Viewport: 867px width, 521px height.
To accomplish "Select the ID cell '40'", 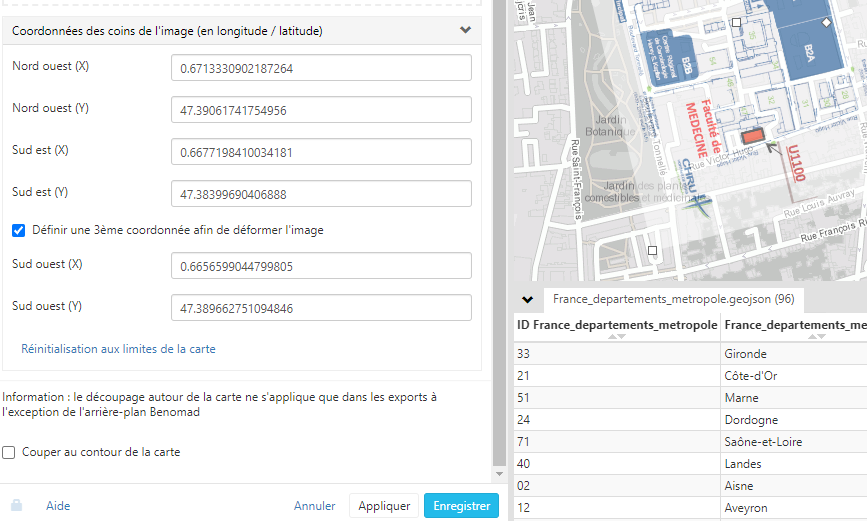I will coord(617,463).
